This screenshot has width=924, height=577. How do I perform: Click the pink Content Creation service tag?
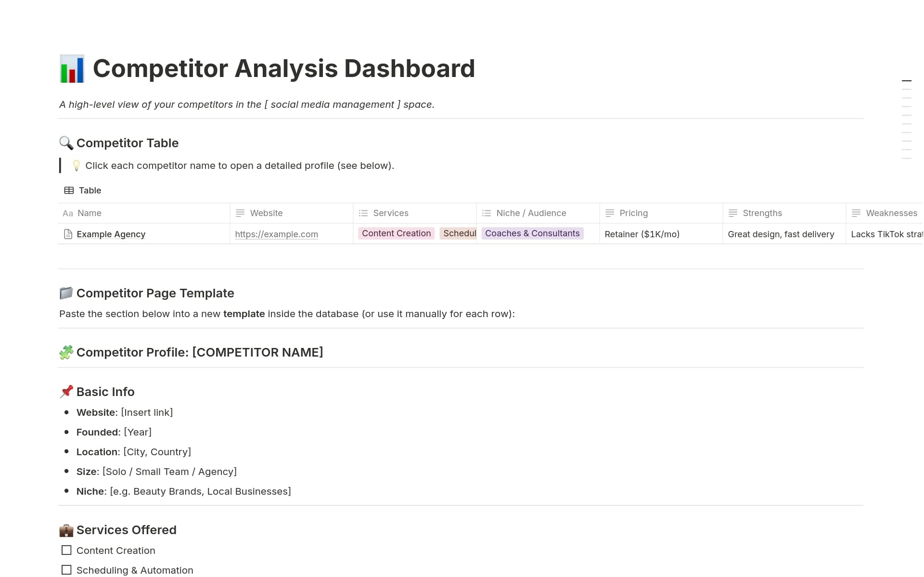(x=396, y=233)
